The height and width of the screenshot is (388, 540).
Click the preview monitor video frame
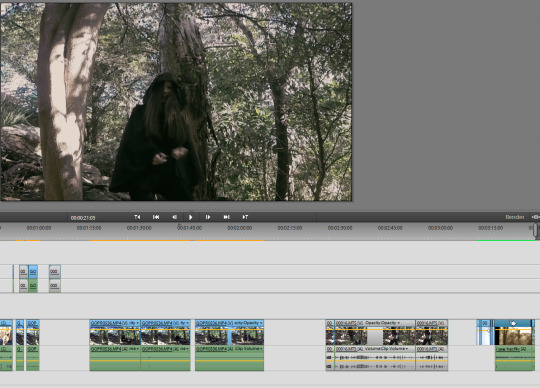click(x=176, y=102)
